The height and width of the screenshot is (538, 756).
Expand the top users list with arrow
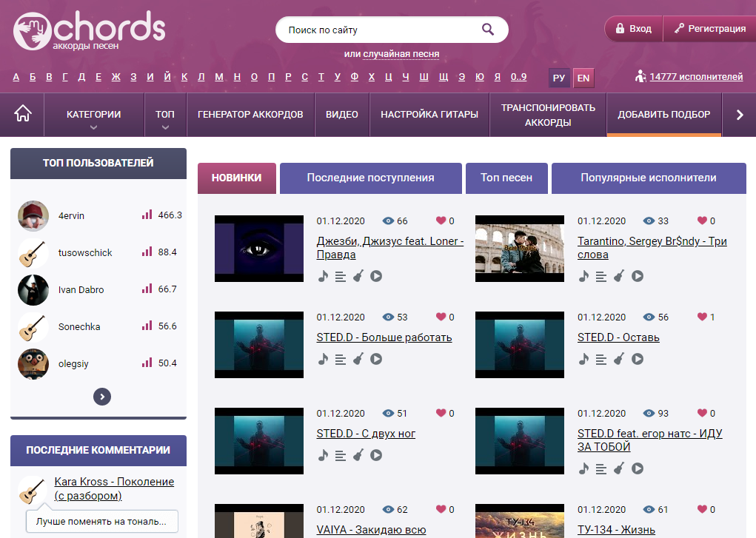102,397
